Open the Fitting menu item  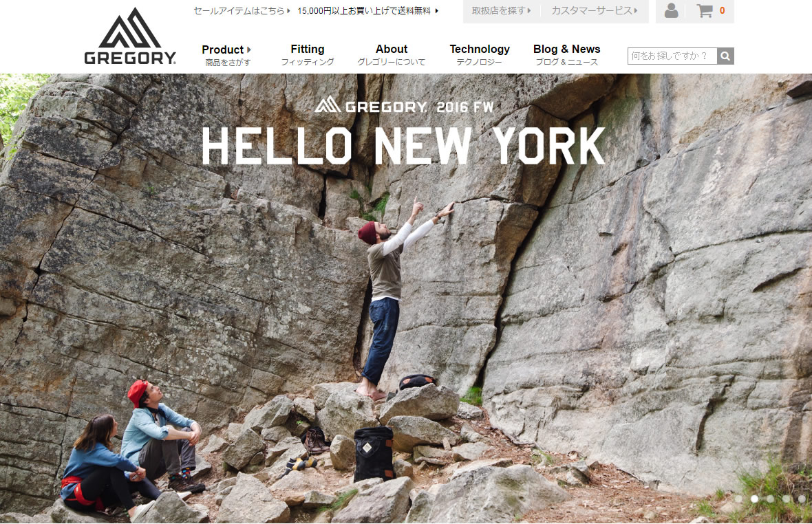coord(307,55)
